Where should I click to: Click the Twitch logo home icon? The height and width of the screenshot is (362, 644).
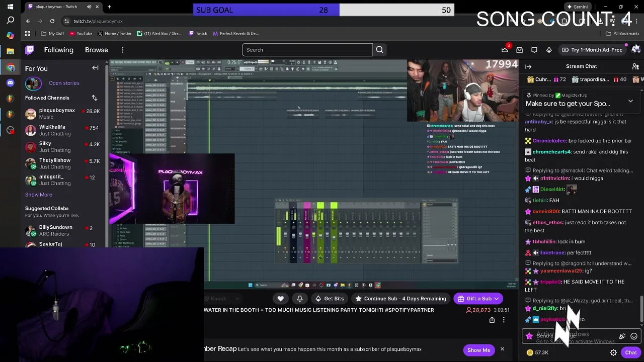point(30,50)
